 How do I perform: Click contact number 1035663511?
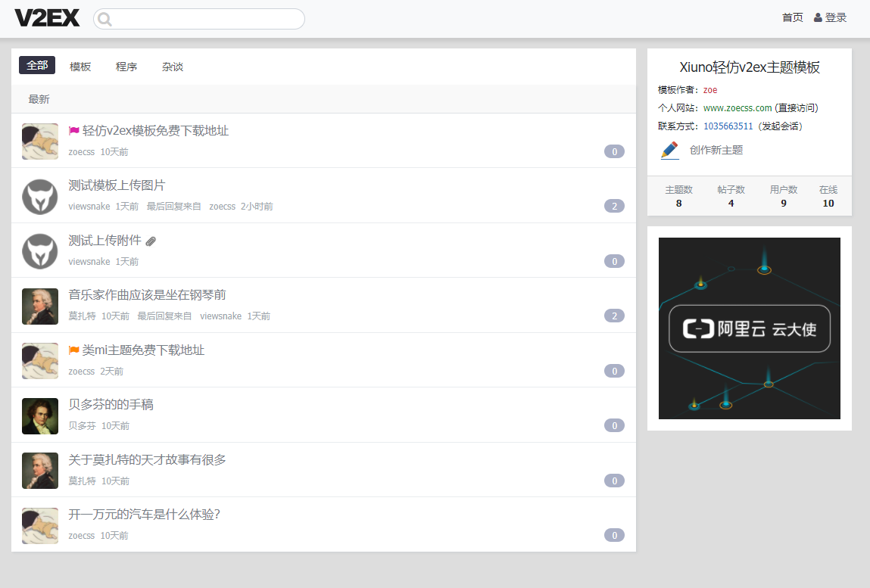point(728,126)
